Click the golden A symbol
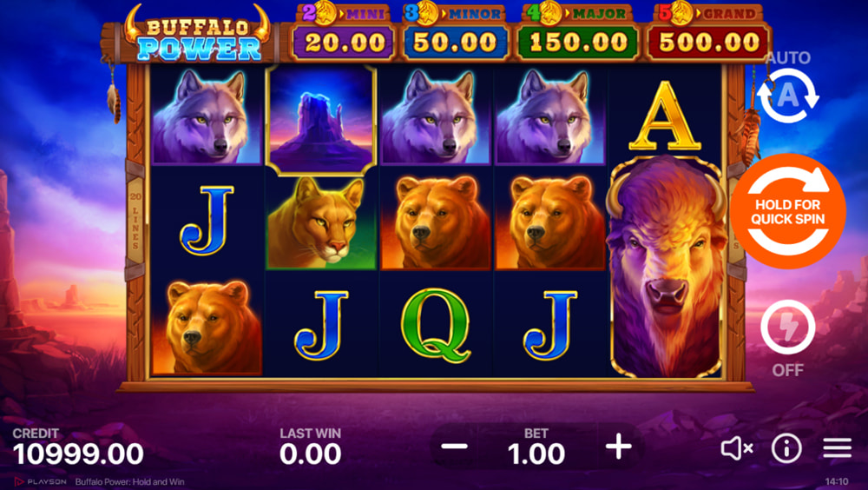The height and width of the screenshot is (490, 868). click(x=665, y=116)
